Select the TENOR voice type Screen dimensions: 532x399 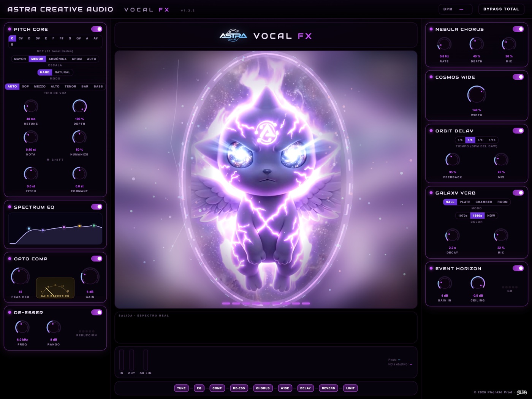[70, 87]
